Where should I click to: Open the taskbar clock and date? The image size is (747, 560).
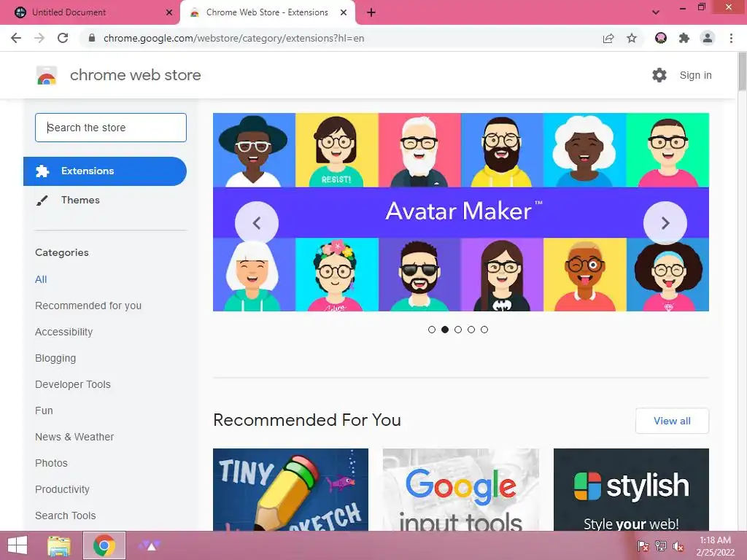[x=715, y=546]
